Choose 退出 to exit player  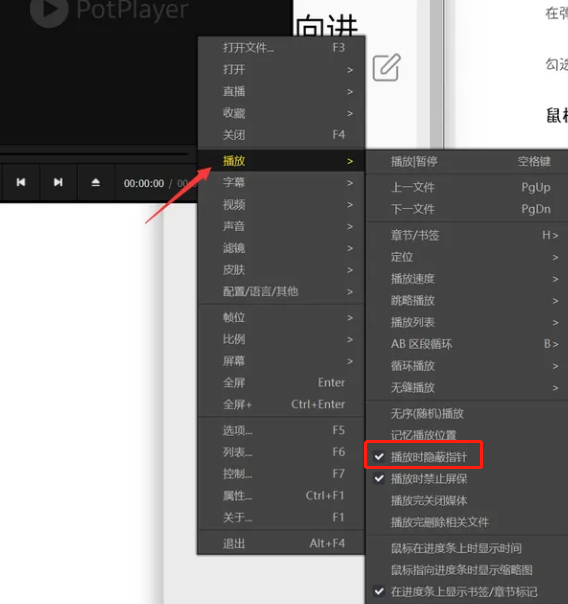tap(281, 544)
